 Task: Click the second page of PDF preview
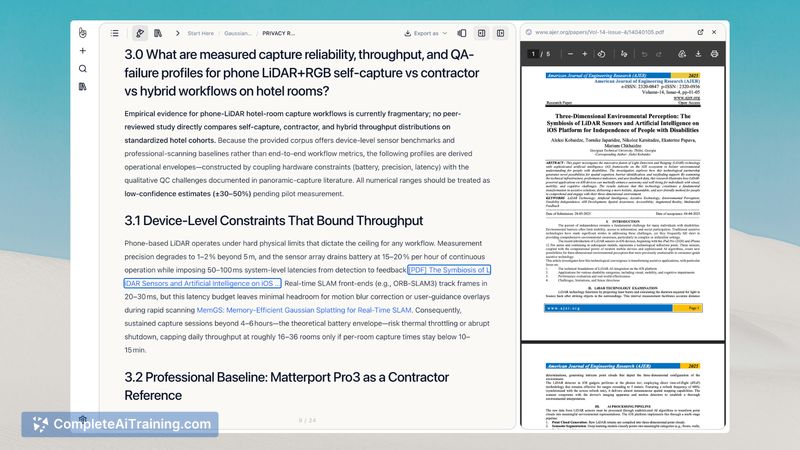point(623,386)
